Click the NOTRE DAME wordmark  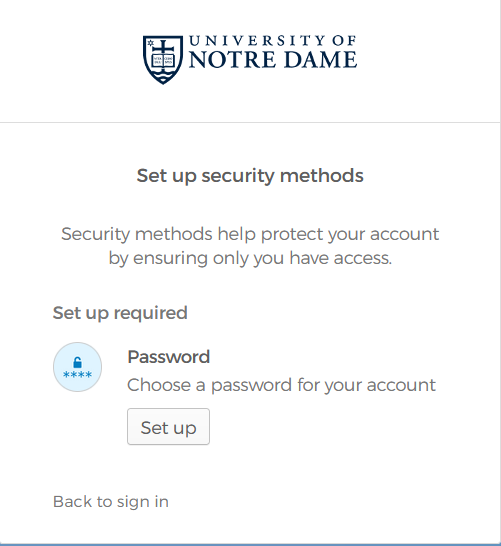click(x=273, y=60)
